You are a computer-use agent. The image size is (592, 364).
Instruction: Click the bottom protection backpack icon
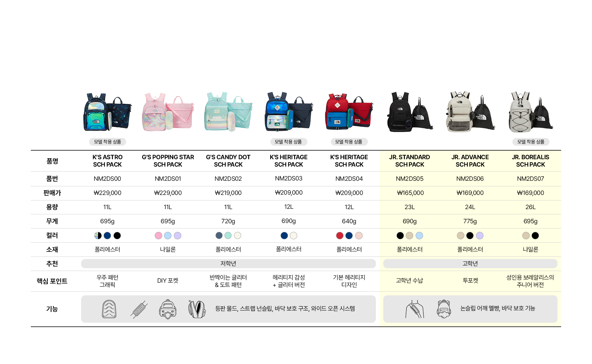pyautogui.click(x=168, y=309)
